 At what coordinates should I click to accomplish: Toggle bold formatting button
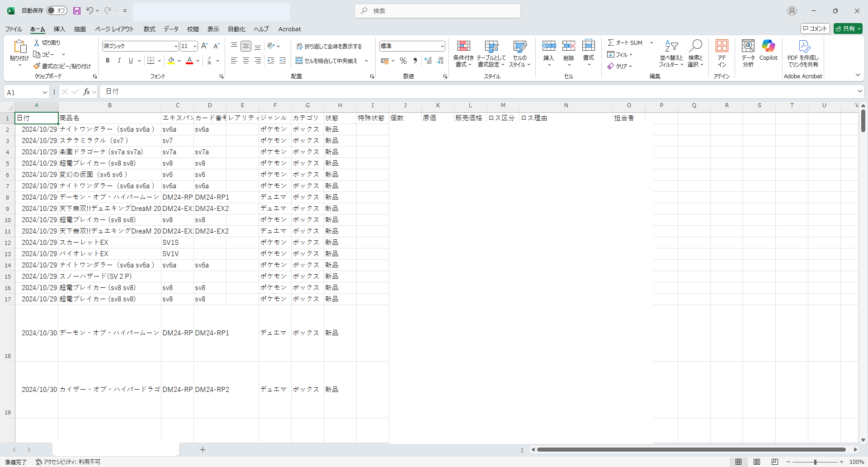click(108, 61)
